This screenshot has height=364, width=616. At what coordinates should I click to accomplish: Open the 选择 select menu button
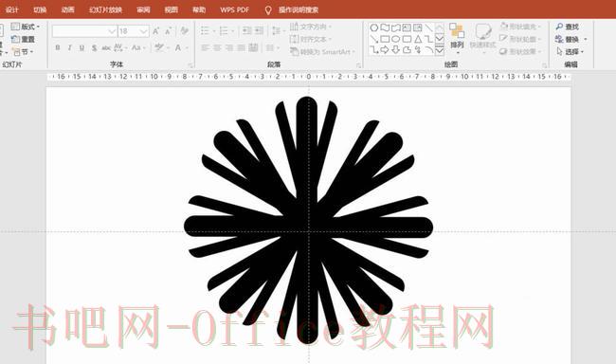(571, 51)
